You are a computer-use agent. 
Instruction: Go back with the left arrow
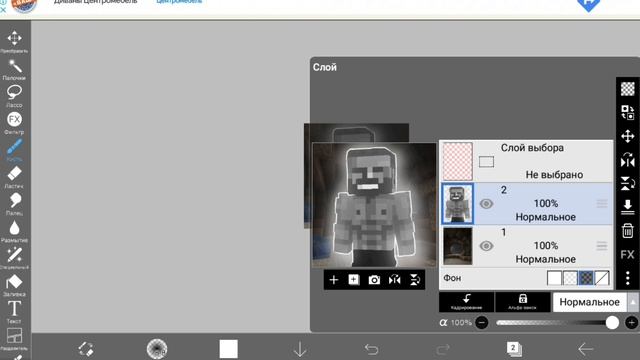point(586,349)
